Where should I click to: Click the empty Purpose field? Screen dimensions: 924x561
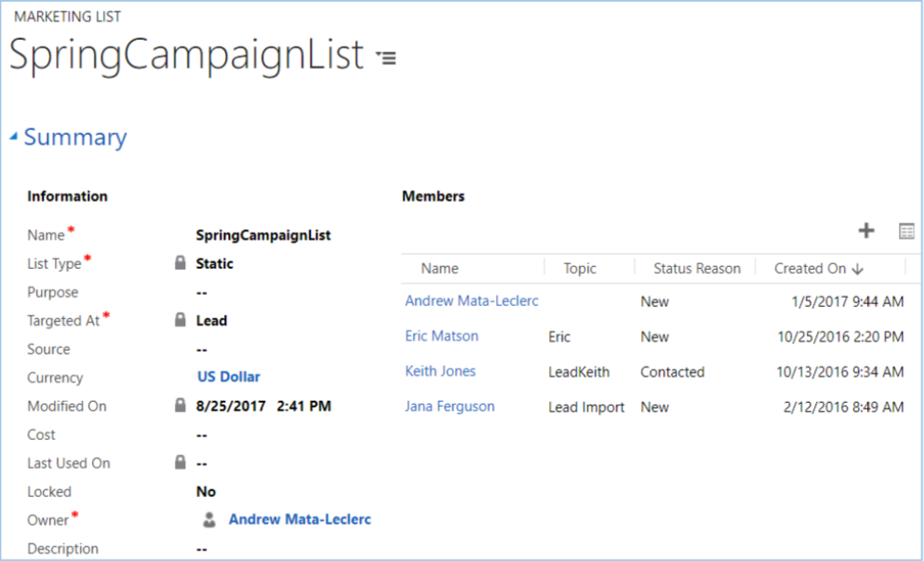pos(201,292)
